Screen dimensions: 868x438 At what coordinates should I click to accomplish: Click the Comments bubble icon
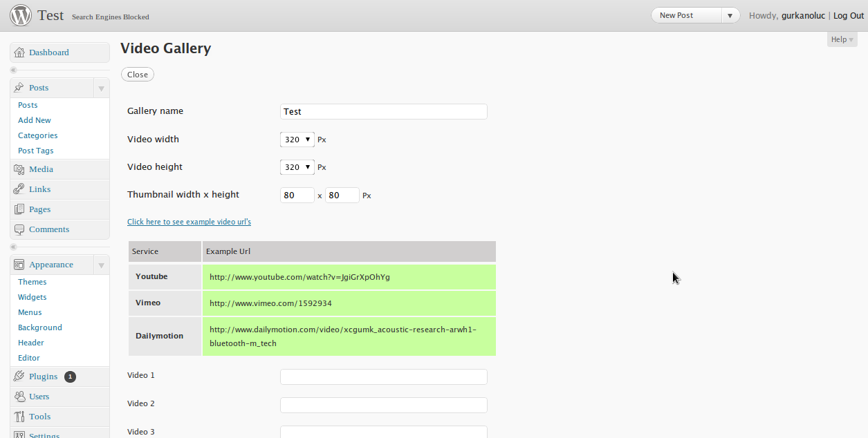(x=19, y=229)
